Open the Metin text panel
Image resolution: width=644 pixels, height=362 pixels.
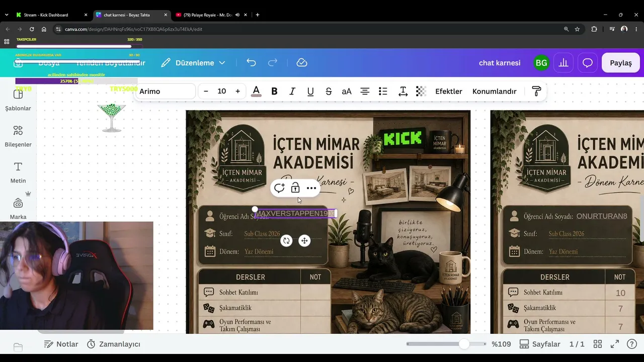tap(18, 172)
